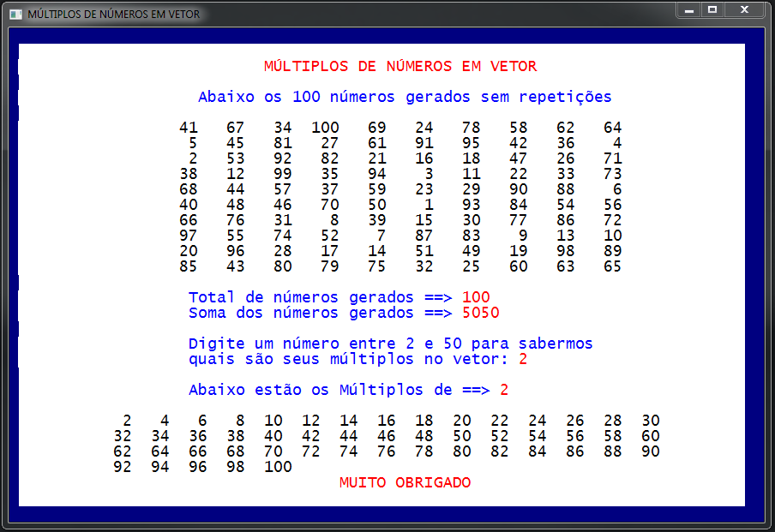Click number 49 in the generated grid

[471, 251]
